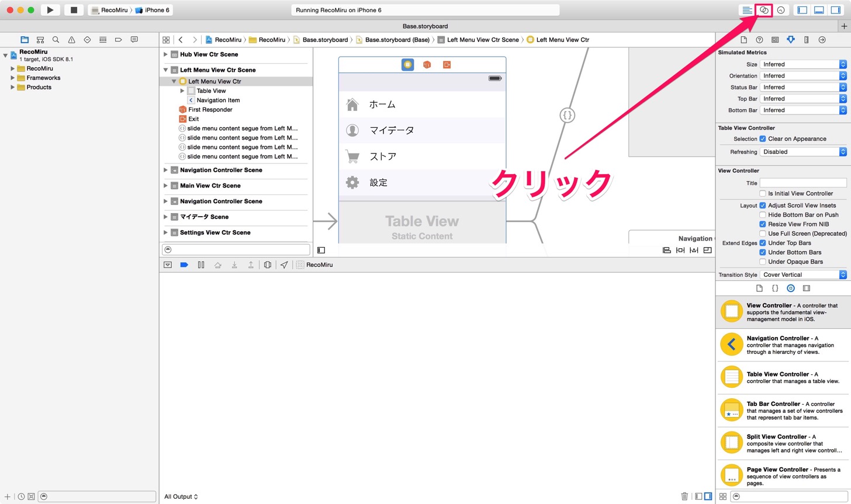Screen dimensions: 851x504
Task: Open the Find navigator
Action: pos(56,40)
